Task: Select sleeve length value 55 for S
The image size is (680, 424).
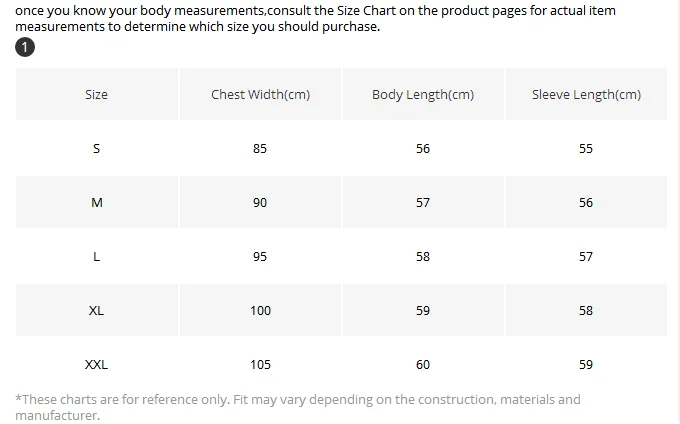Action: coord(586,148)
